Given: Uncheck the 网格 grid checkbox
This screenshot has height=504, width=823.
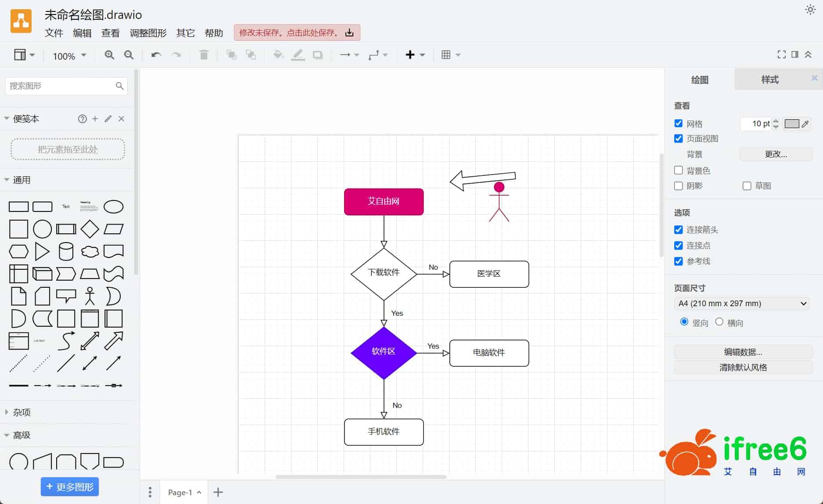Looking at the screenshot, I should pyautogui.click(x=679, y=123).
